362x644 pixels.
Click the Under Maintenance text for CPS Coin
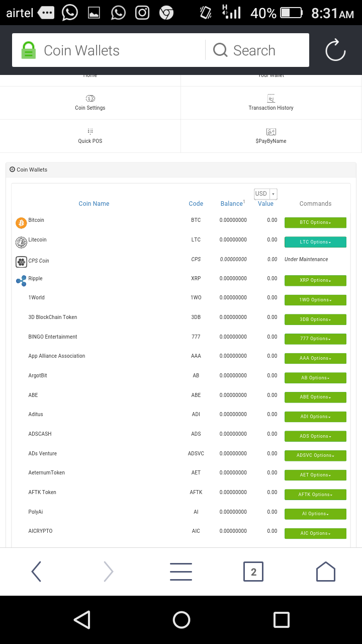306,259
